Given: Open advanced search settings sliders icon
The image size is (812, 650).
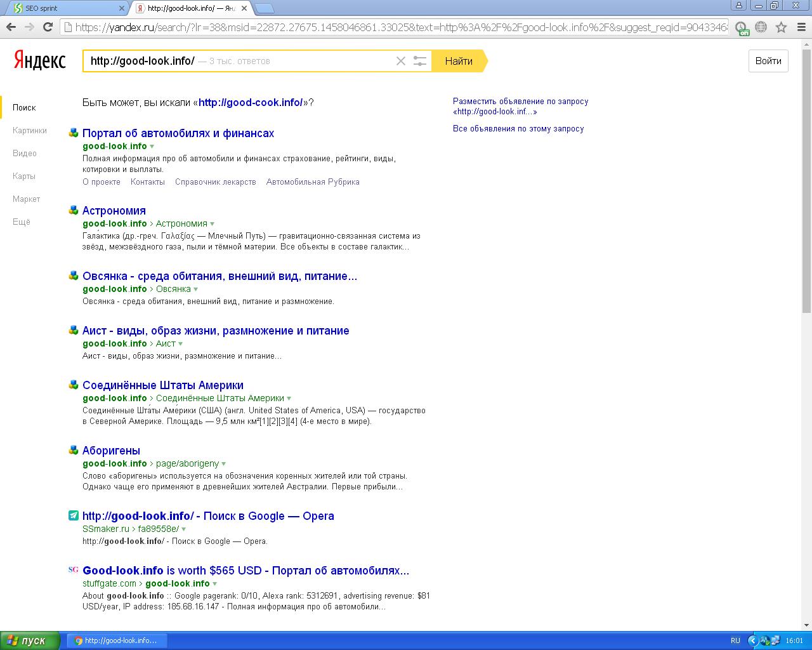Looking at the screenshot, I should click(x=420, y=61).
